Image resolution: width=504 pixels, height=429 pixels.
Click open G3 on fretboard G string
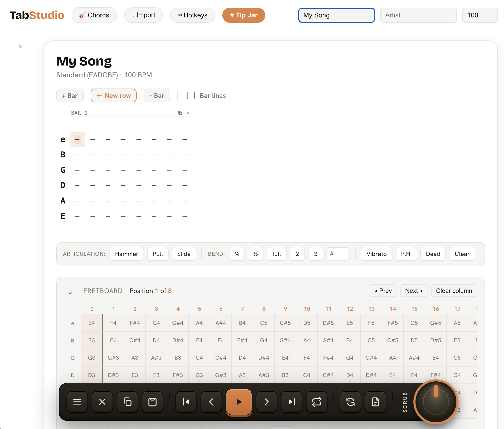coord(92,358)
